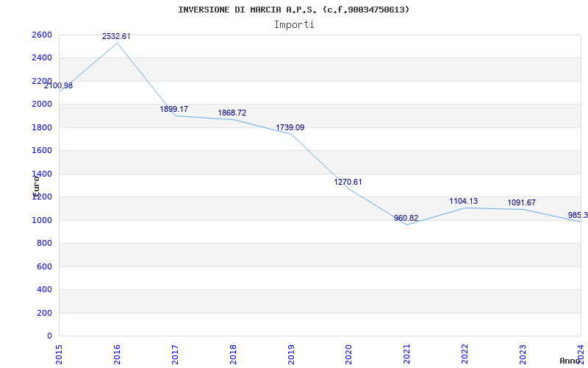
Task: Select data label 1899.17
Action: [x=174, y=109]
